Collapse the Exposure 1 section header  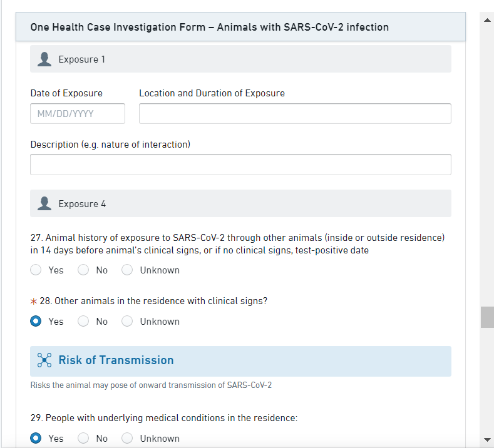pyautogui.click(x=240, y=59)
